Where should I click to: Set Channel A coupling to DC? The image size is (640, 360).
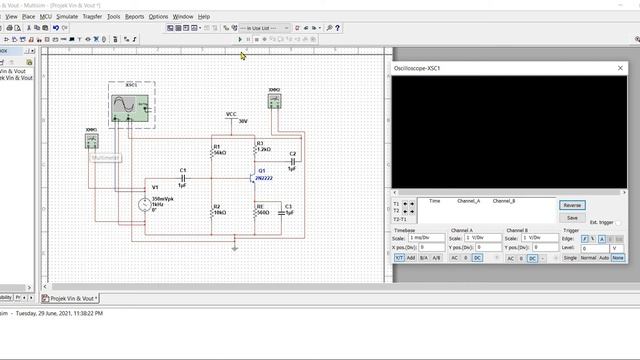point(477,258)
